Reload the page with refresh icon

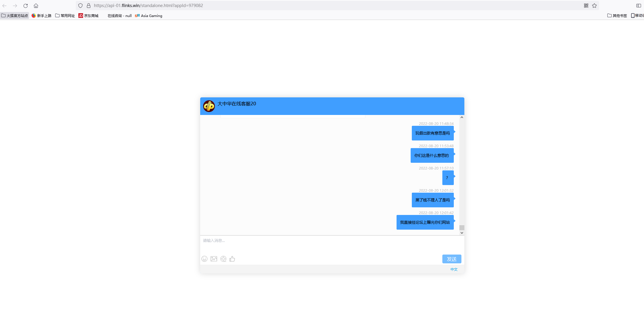coord(26,6)
